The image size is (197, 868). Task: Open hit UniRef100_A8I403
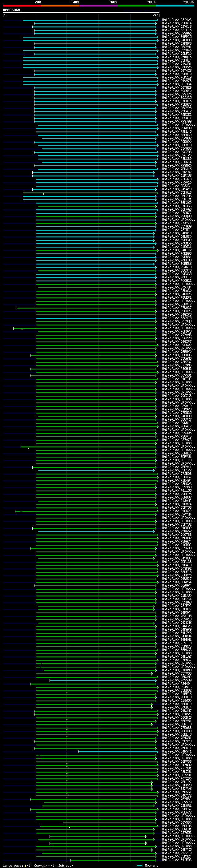(x=177, y=20)
